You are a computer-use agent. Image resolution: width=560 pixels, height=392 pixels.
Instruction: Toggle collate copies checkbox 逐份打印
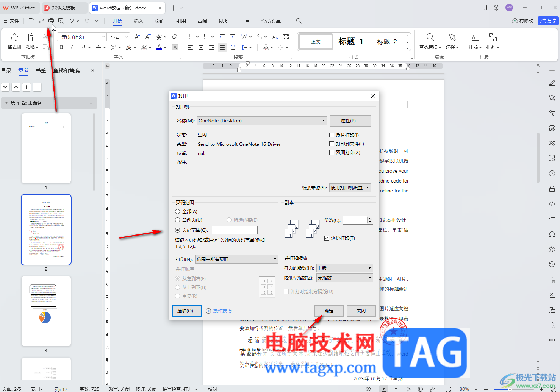[327, 238]
